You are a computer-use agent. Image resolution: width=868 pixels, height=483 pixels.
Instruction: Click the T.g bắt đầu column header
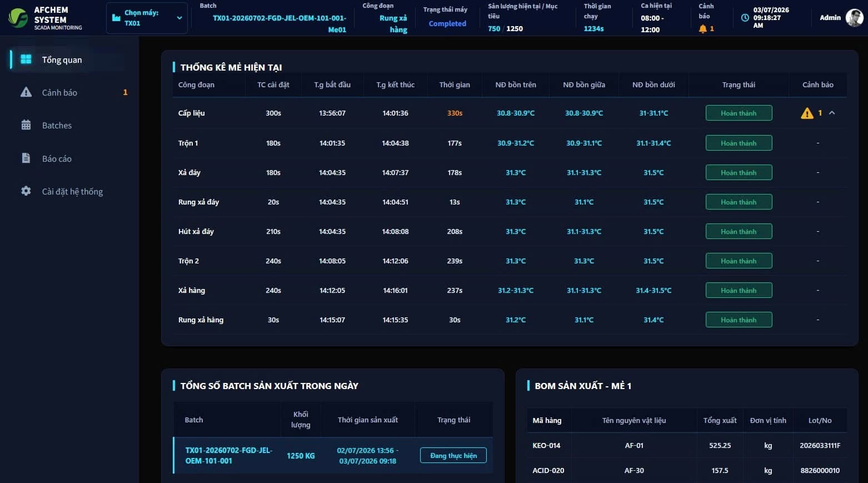[332, 84]
